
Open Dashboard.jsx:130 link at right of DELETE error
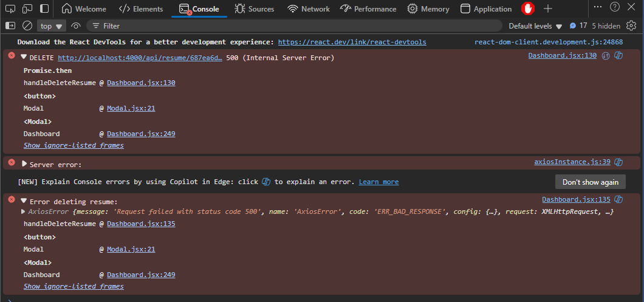pos(562,55)
